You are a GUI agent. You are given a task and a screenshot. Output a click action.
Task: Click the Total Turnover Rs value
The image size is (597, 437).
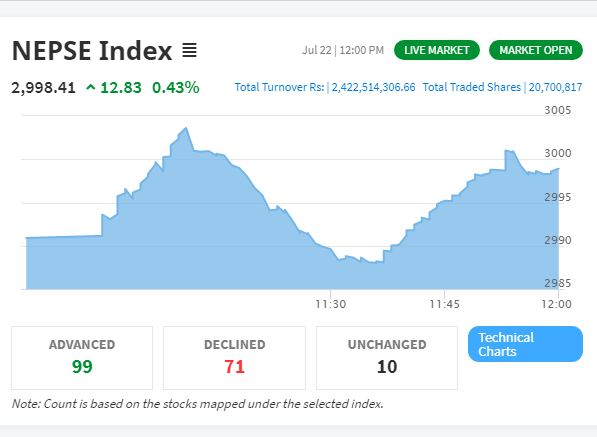click(374, 87)
